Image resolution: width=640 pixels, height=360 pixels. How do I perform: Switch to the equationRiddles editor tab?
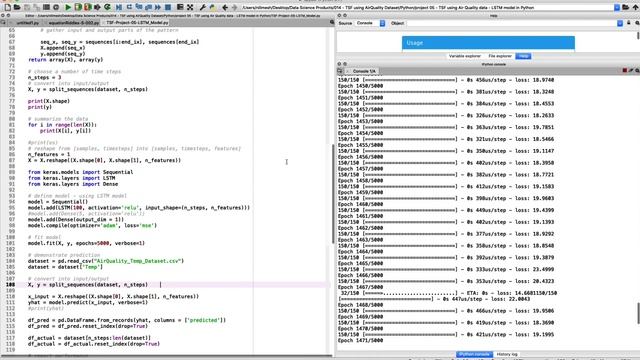coord(74,23)
